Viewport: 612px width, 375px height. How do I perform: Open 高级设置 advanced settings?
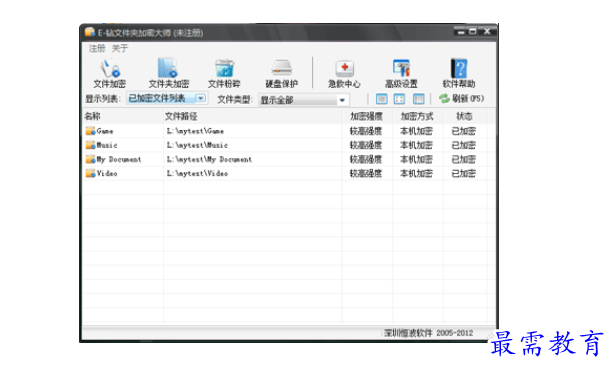[401, 73]
